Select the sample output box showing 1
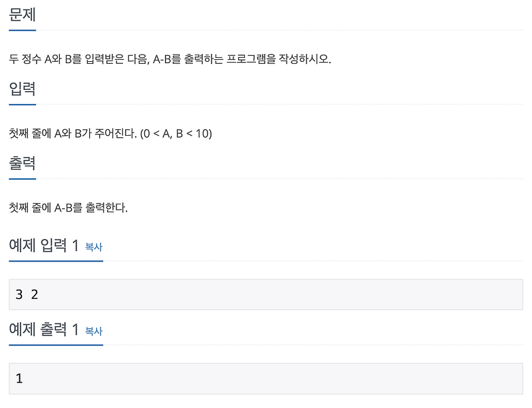532x408 pixels. 266,378
